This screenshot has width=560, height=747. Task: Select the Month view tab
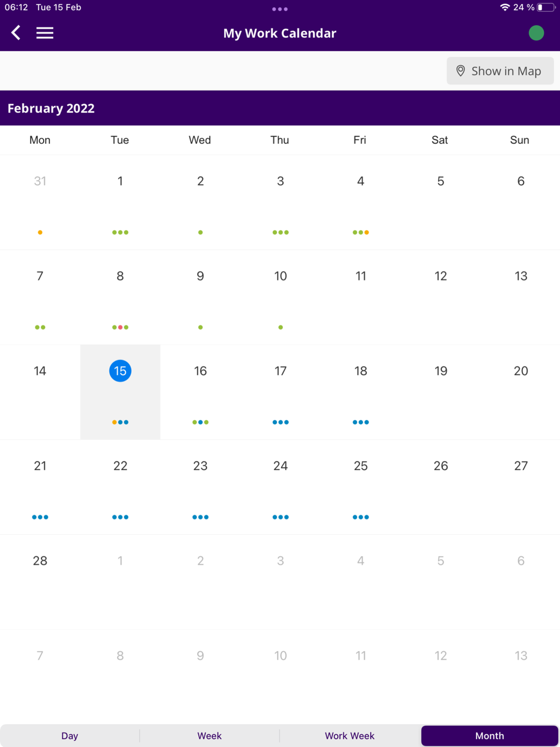[x=489, y=736]
